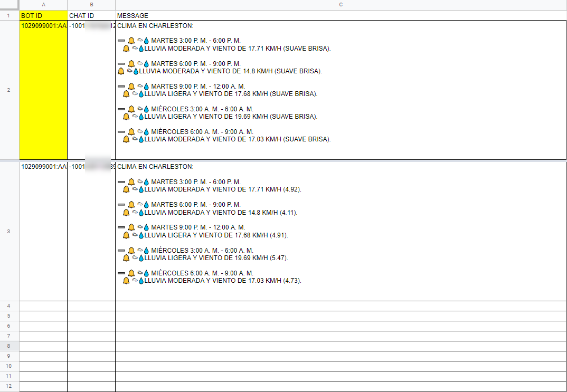
Task: Select row 12 header
Action: (x=10, y=386)
